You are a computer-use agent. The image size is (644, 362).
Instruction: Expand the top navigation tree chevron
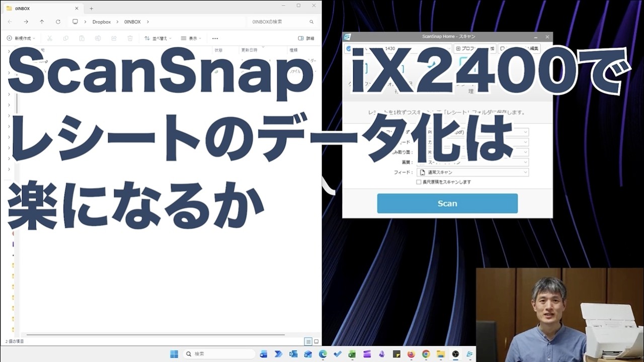point(9,51)
